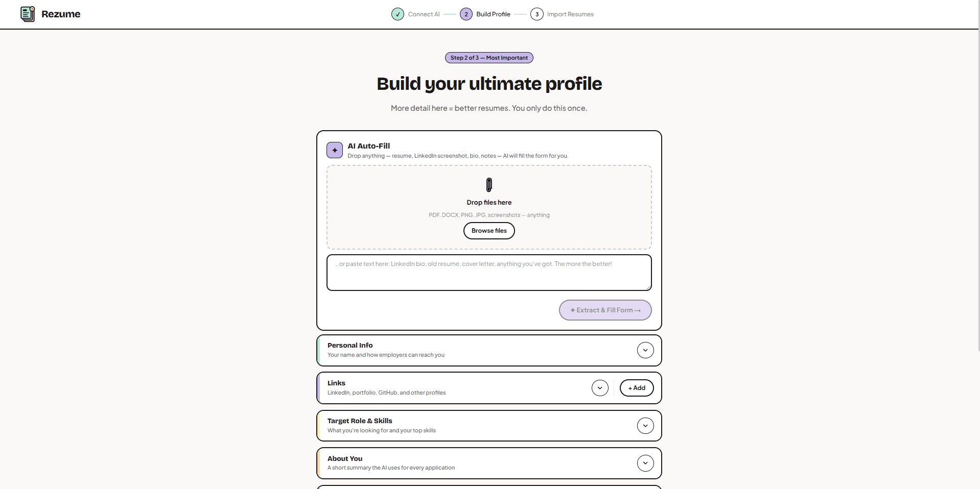Image resolution: width=980 pixels, height=489 pixels.
Task: Click the AI Auto-Fill sparkle icon
Action: 335,150
